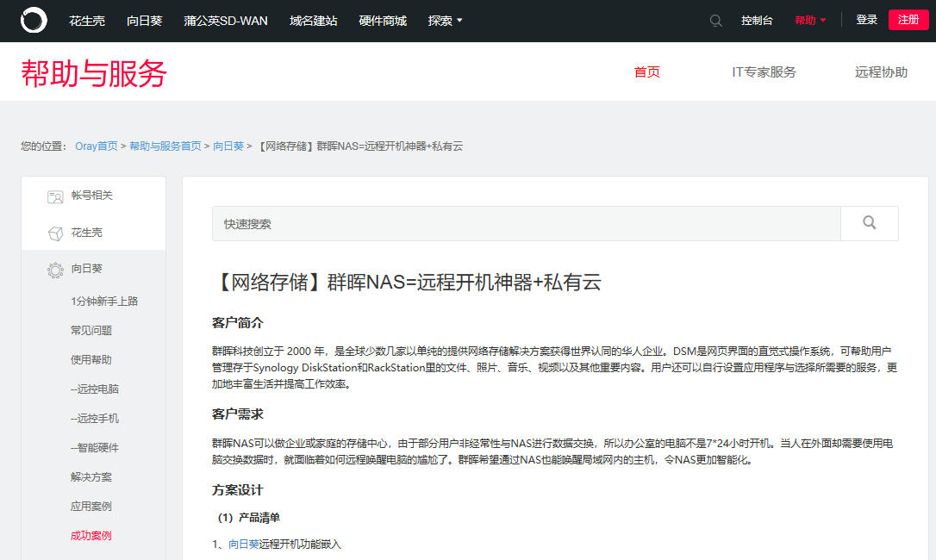Select 帐号相关 in the sidebar

(x=94, y=196)
